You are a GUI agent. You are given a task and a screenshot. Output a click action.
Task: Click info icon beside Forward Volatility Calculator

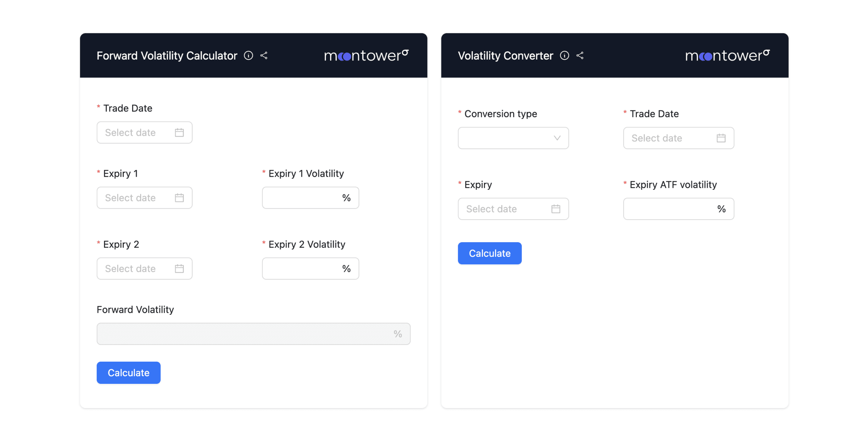248,56
